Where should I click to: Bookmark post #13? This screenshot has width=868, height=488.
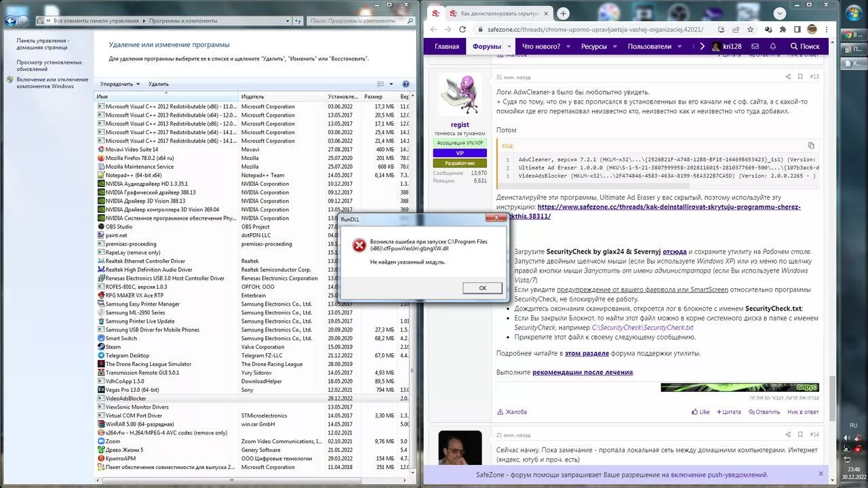click(x=800, y=77)
